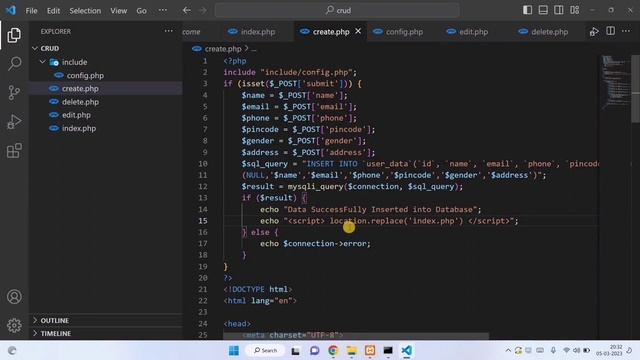
Task: Click line number 15 in gutter
Action: pos(203,221)
